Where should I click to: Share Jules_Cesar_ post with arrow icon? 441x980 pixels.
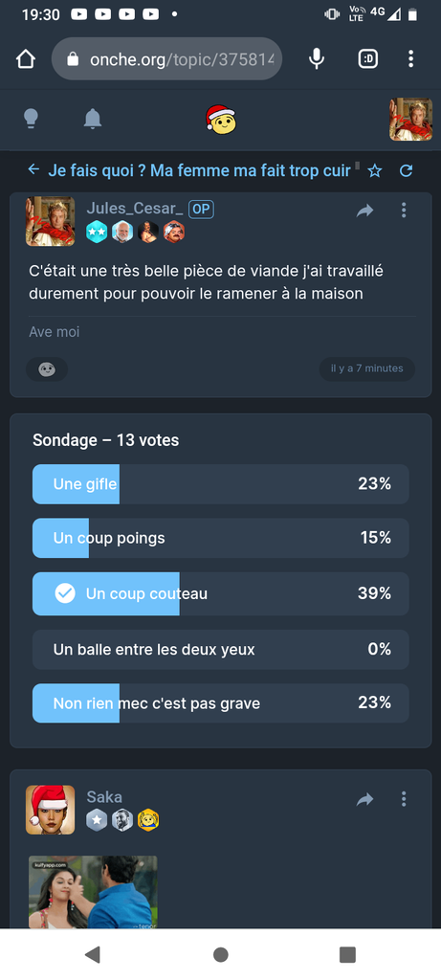[x=364, y=211]
